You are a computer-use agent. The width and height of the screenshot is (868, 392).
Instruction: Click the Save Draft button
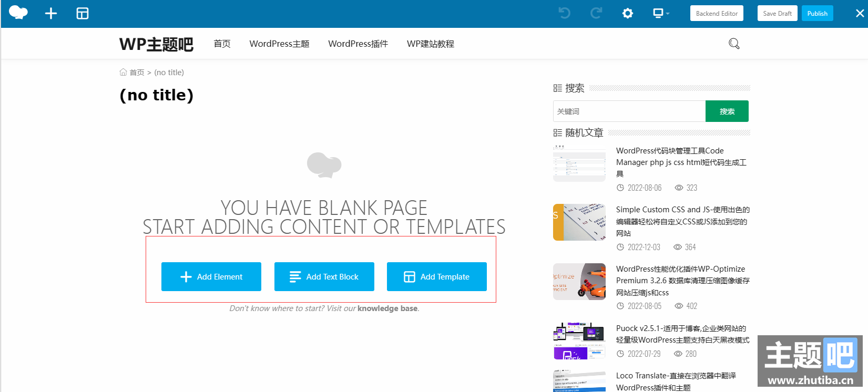pos(777,14)
